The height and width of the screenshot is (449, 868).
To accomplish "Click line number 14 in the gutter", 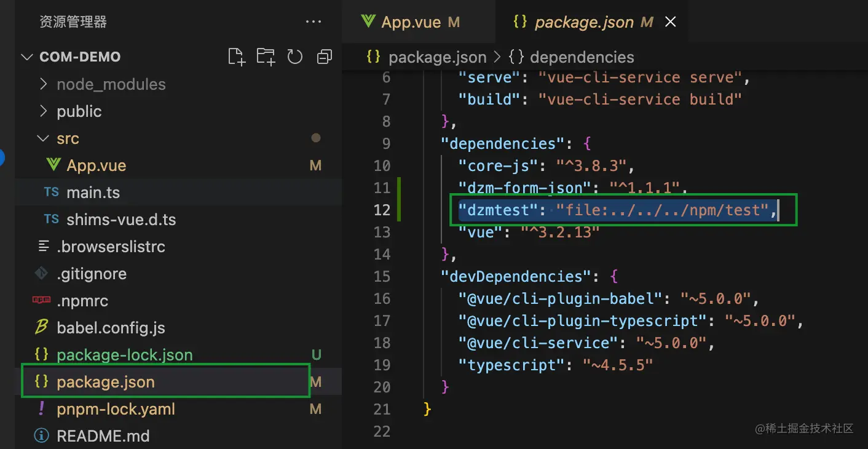I will [382, 255].
